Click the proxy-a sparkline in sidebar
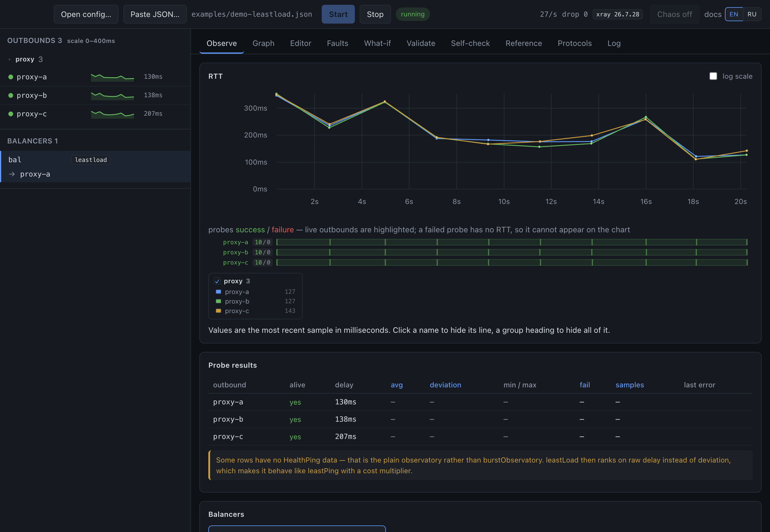Viewport: 770px width, 532px height. point(113,77)
